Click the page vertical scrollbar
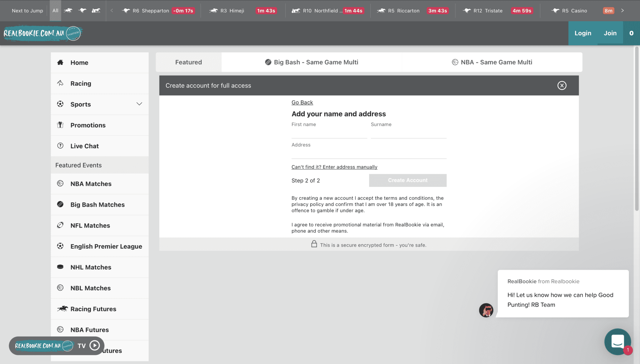Viewport: 640px width, 364px height. pyautogui.click(x=637, y=129)
